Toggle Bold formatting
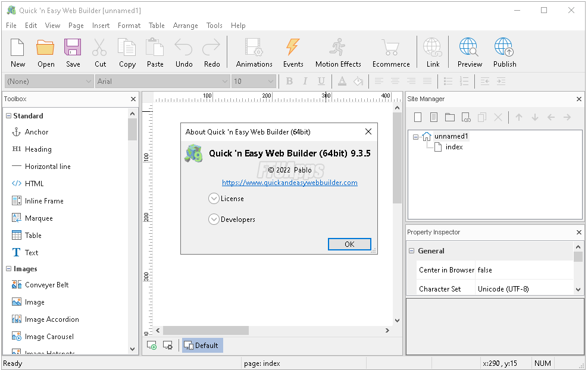Screen dimensions: 588x370 coord(289,81)
